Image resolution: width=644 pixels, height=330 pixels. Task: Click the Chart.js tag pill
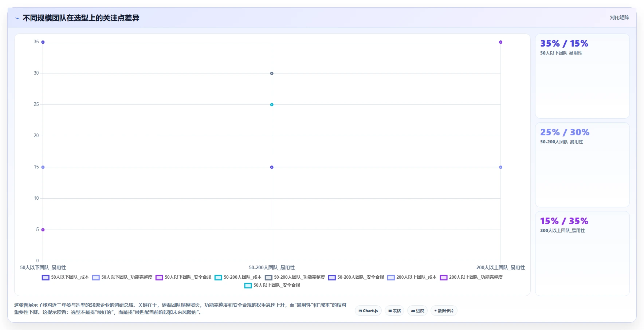click(368, 311)
